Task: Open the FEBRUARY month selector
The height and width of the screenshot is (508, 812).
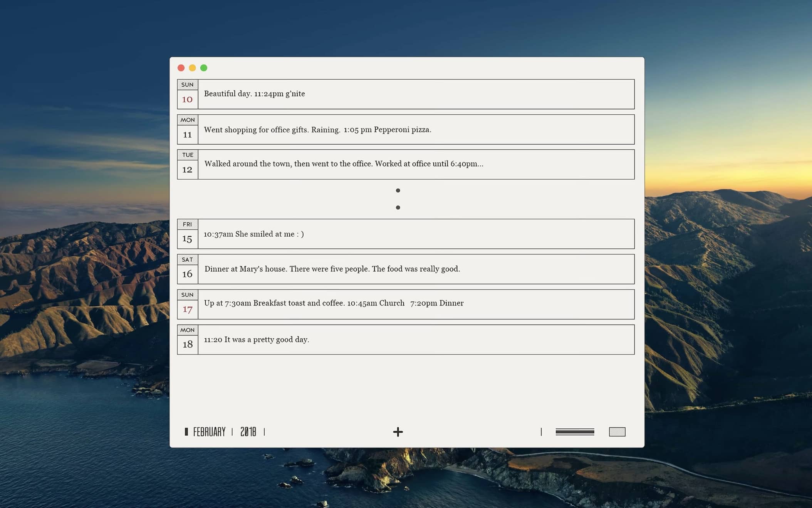Action: pyautogui.click(x=209, y=432)
